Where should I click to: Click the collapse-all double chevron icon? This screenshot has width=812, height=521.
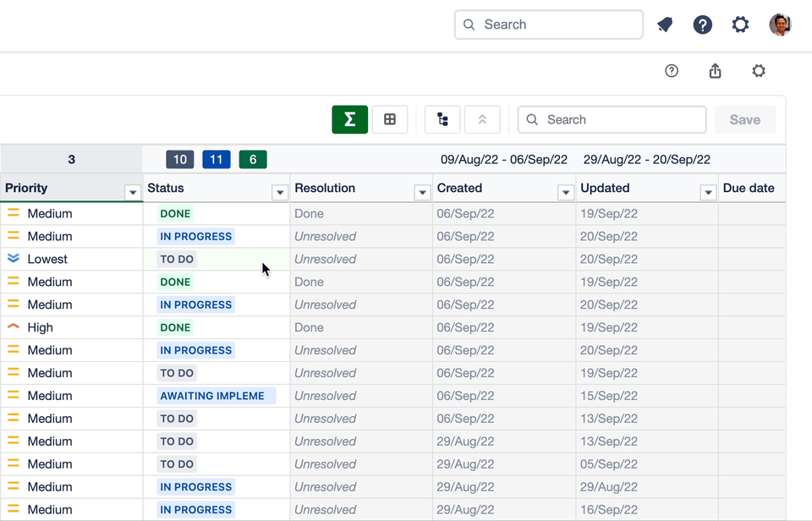[x=482, y=119]
